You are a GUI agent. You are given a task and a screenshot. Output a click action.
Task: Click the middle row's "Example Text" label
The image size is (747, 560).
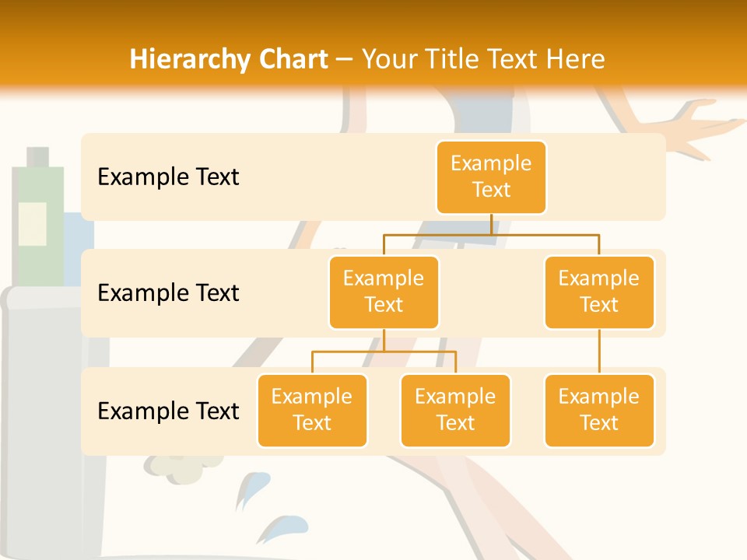(168, 293)
